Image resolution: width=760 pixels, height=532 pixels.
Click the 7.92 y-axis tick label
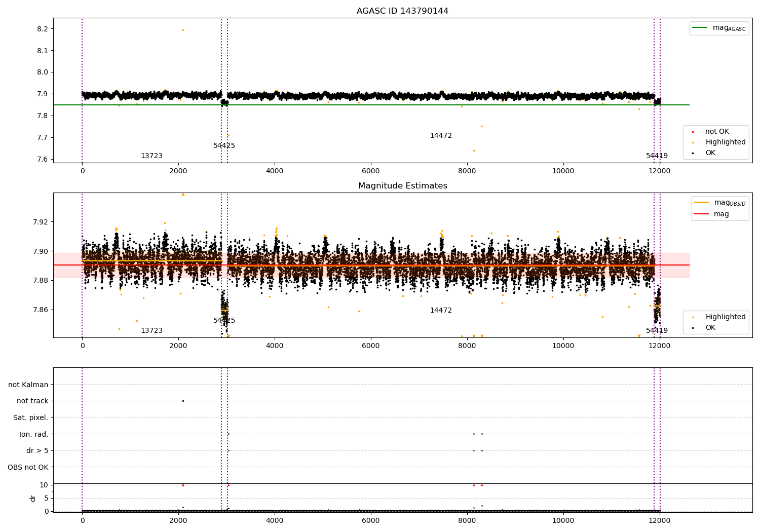coord(41,222)
